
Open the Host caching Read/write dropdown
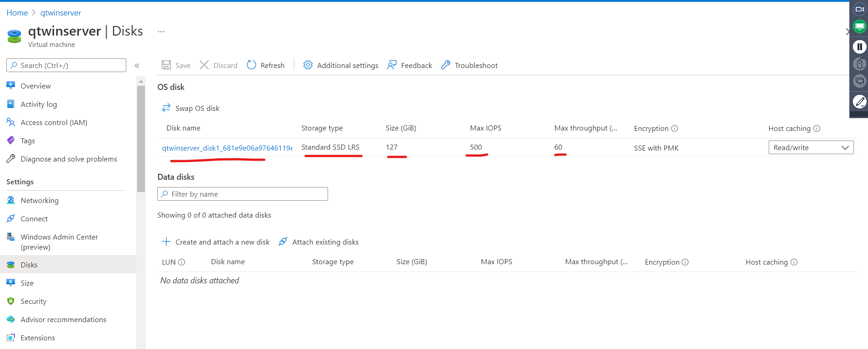[811, 147]
